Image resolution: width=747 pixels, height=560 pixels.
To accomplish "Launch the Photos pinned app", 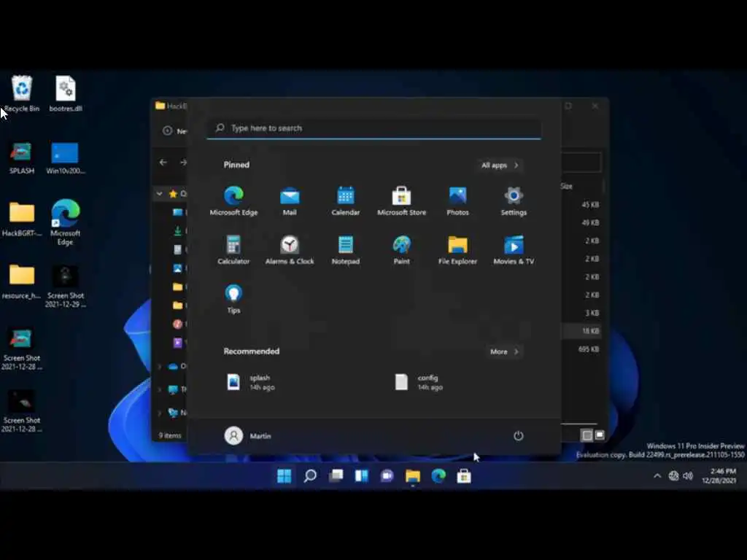I will [x=458, y=201].
